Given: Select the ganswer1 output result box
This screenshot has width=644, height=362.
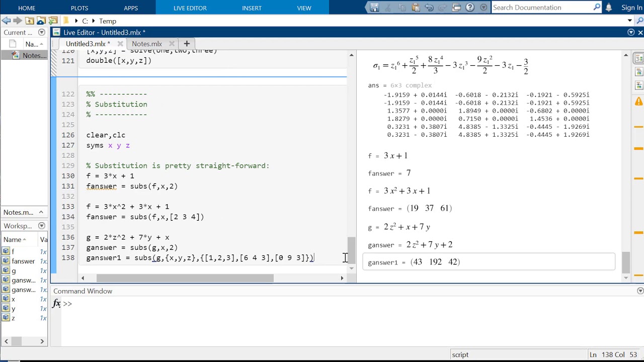Looking at the screenshot, I should click(489, 261).
